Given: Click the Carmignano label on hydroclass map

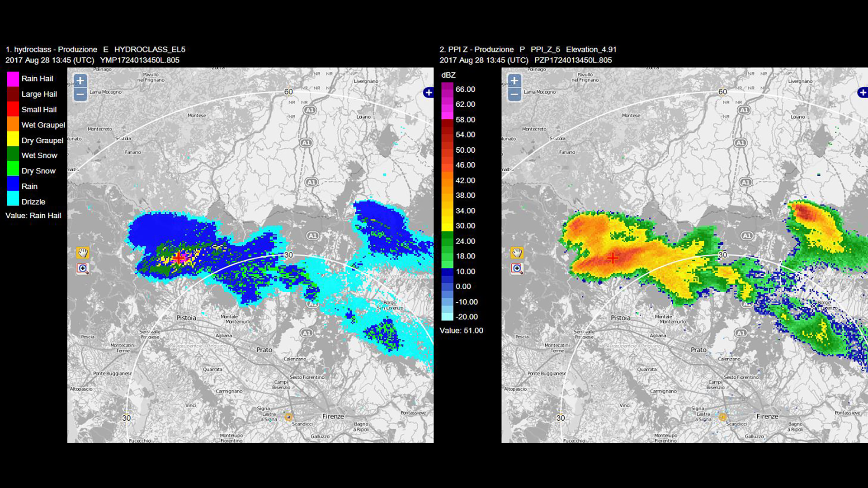Looking at the screenshot, I should click(x=229, y=391).
